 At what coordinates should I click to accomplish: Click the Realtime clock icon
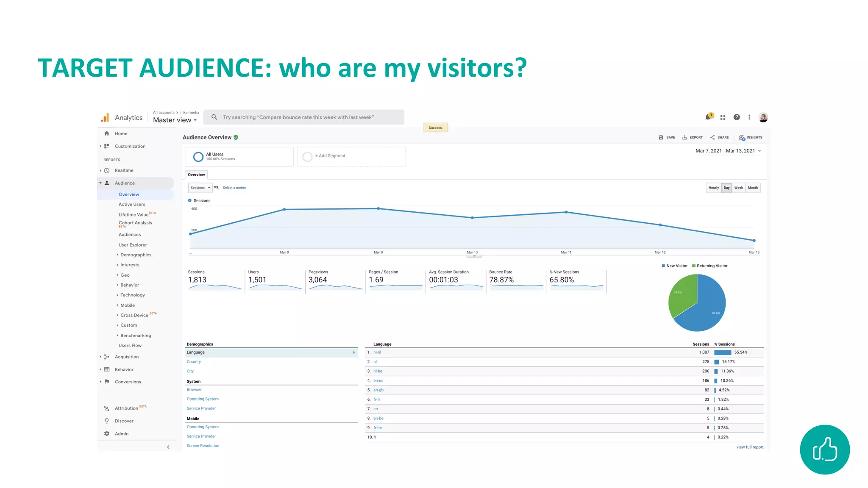point(107,170)
